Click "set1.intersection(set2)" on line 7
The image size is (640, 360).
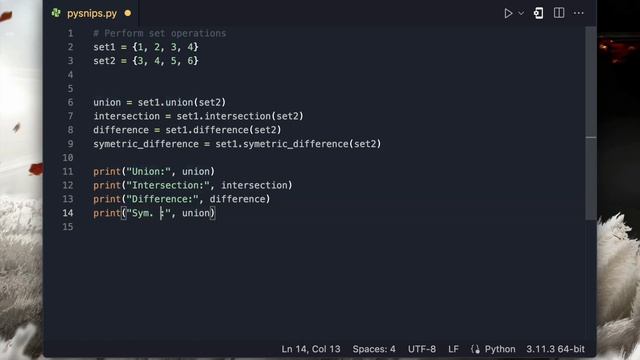[x=240, y=116]
